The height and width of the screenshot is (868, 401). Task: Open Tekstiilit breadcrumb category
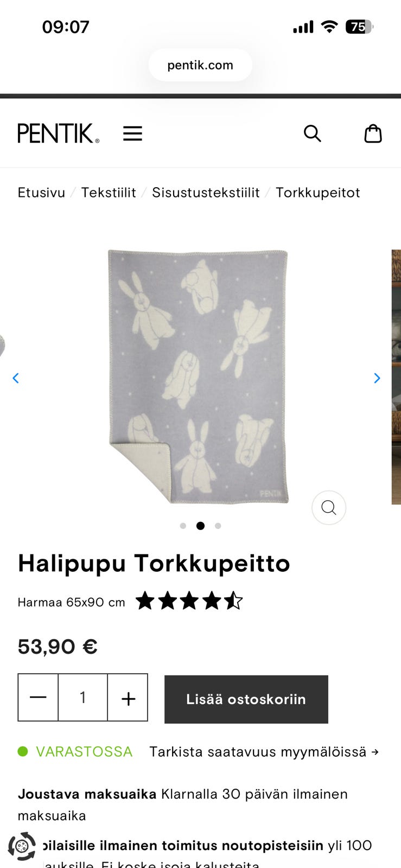point(109,193)
